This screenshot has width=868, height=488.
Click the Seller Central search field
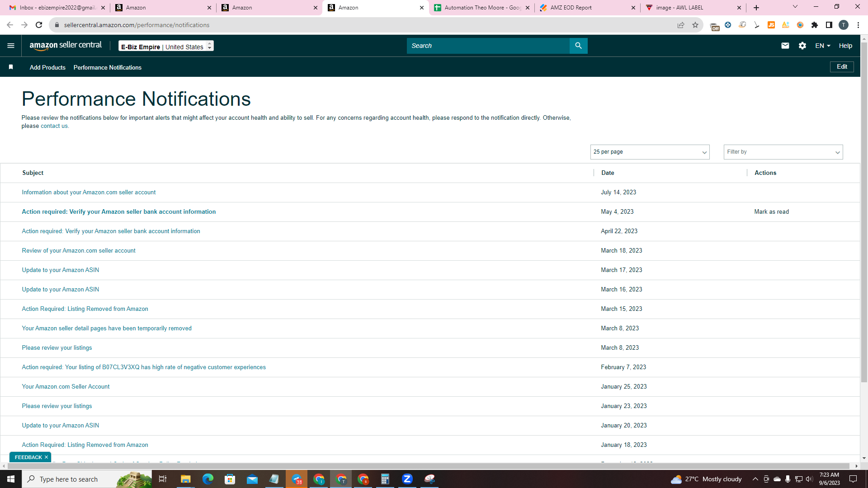488,46
